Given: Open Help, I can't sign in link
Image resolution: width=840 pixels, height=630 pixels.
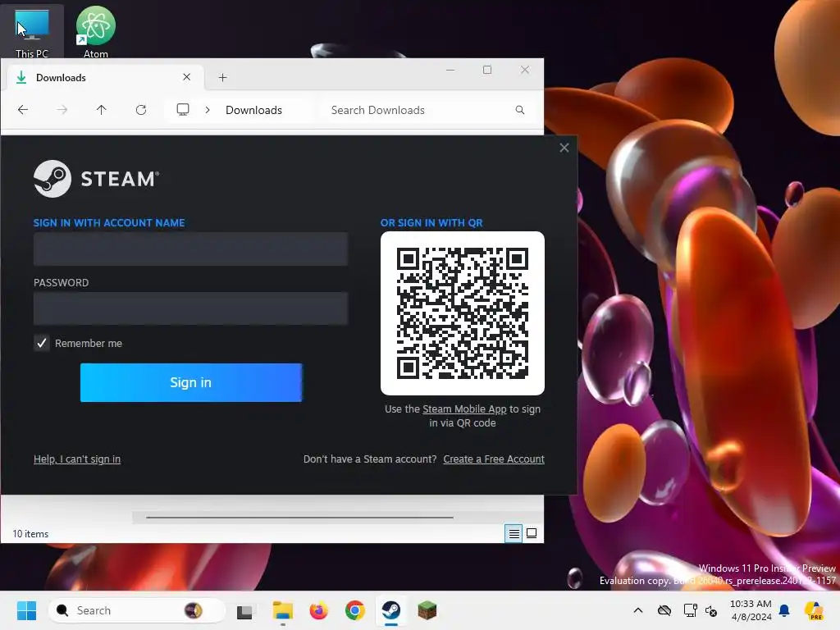Looking at the screenshot, I should (x=77, y=459).
